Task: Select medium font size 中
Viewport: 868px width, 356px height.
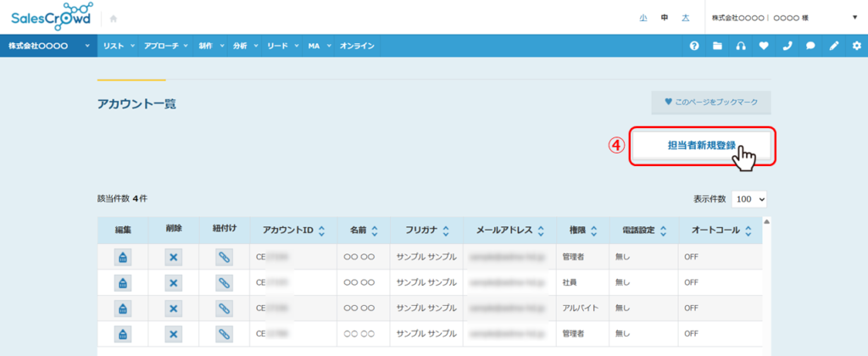Action: coord(664,17)
